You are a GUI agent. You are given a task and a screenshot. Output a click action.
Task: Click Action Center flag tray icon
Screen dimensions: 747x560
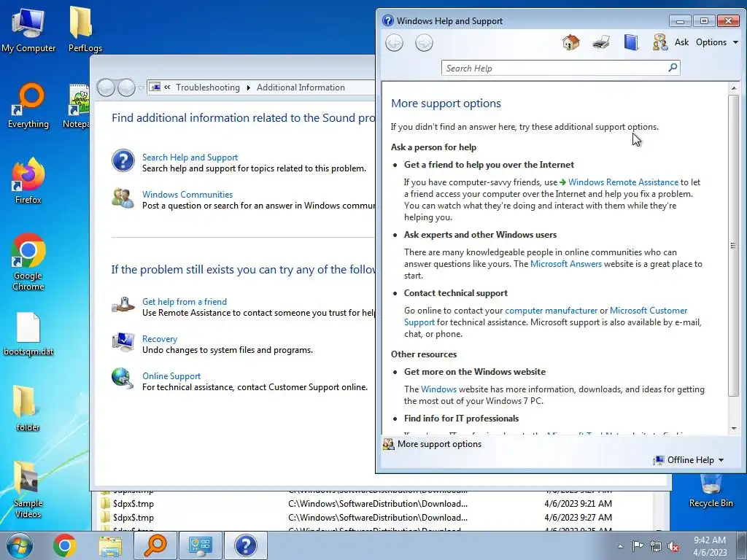pyautogui.click(x=638, y=546)
